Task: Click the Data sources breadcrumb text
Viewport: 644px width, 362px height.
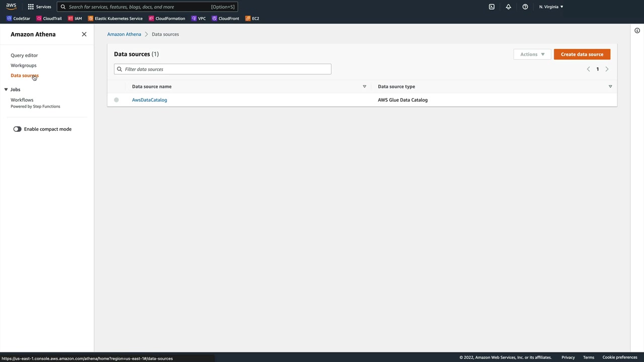Action: pos(166,34)
